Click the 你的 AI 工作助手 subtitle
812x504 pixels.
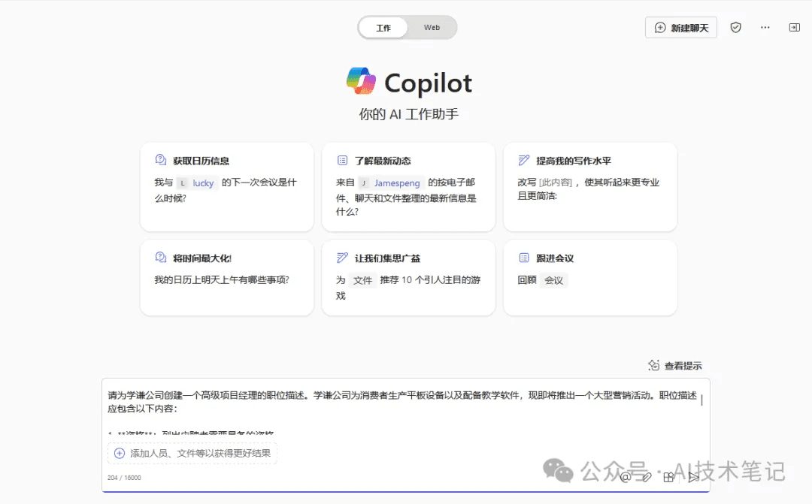coord(408,114)
